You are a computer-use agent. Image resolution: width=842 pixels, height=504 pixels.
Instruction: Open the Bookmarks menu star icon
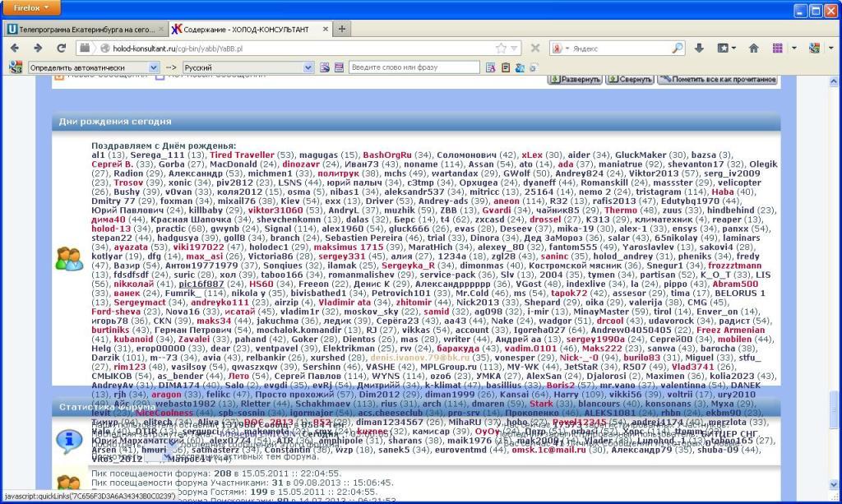(723, 49)
